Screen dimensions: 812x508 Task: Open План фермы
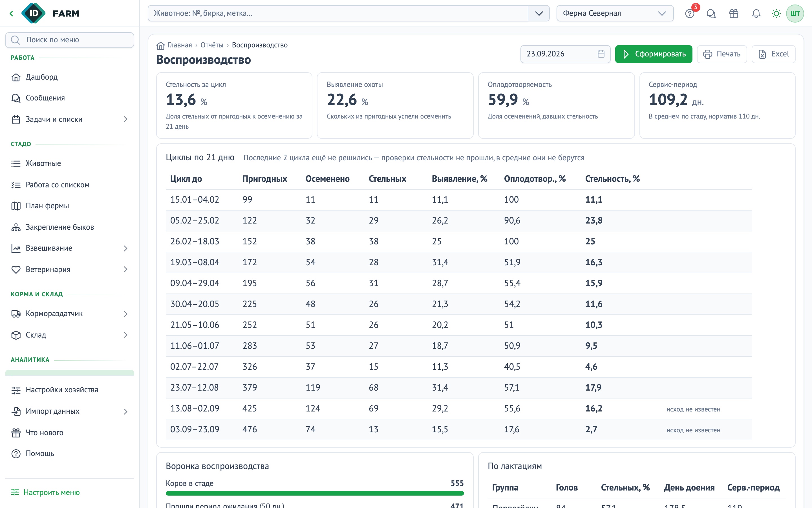click(69, 206)
